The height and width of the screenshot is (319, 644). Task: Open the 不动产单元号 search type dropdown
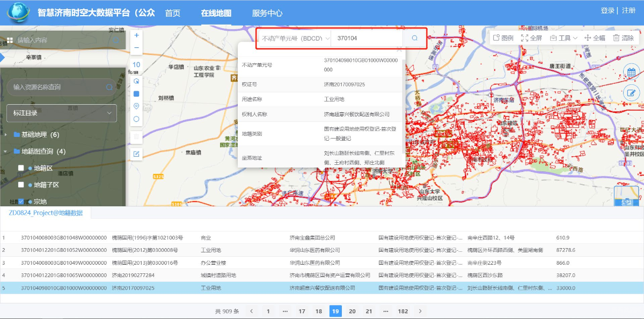click(x=296, y=39)
